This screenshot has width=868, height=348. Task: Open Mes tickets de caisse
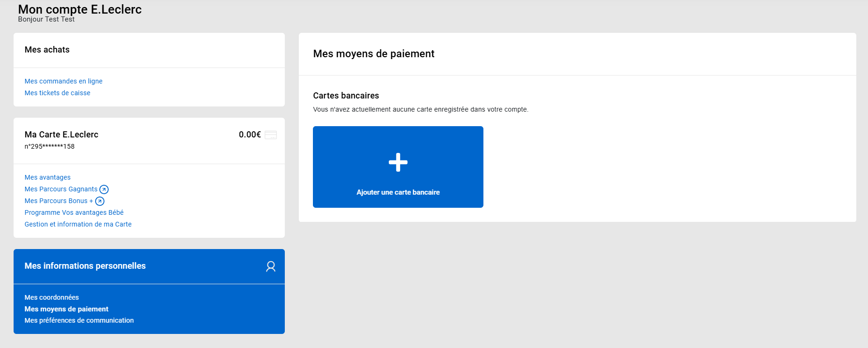pyautogui.click(x=58, y=93)
